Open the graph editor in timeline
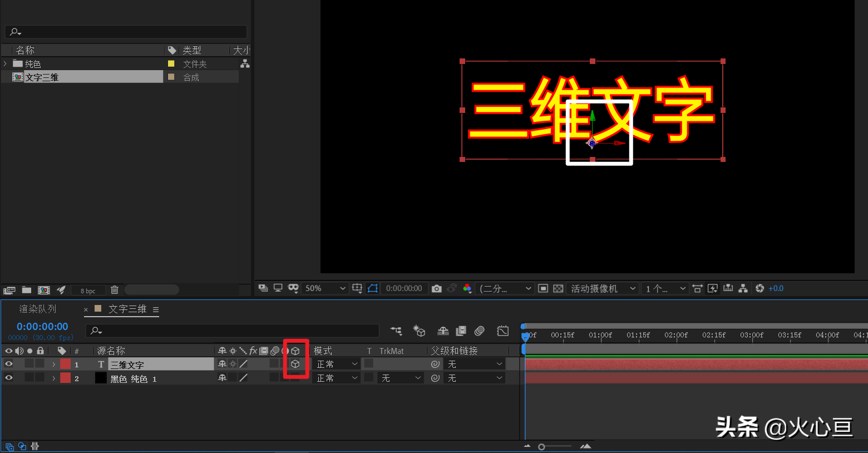Image resolution: width=868 pixels, height=453 pixels. tap(502, 331)
